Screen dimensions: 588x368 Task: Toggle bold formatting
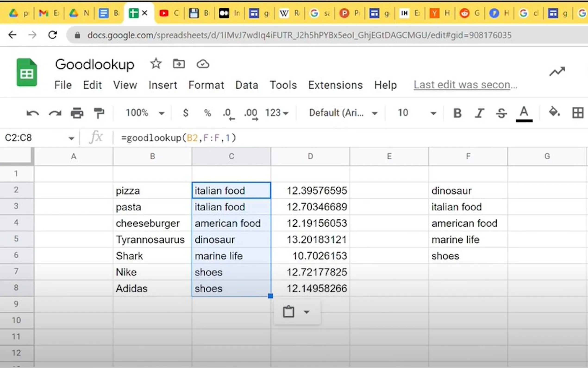[457, 113]
